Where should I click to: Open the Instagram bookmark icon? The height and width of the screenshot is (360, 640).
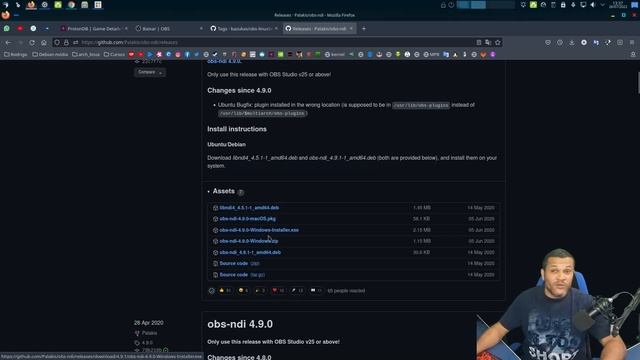(x=178, y=54)
